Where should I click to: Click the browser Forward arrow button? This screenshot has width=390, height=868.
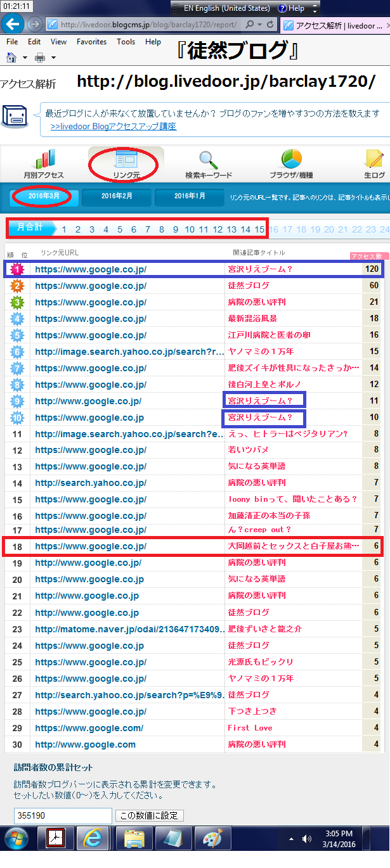(34, 24)
